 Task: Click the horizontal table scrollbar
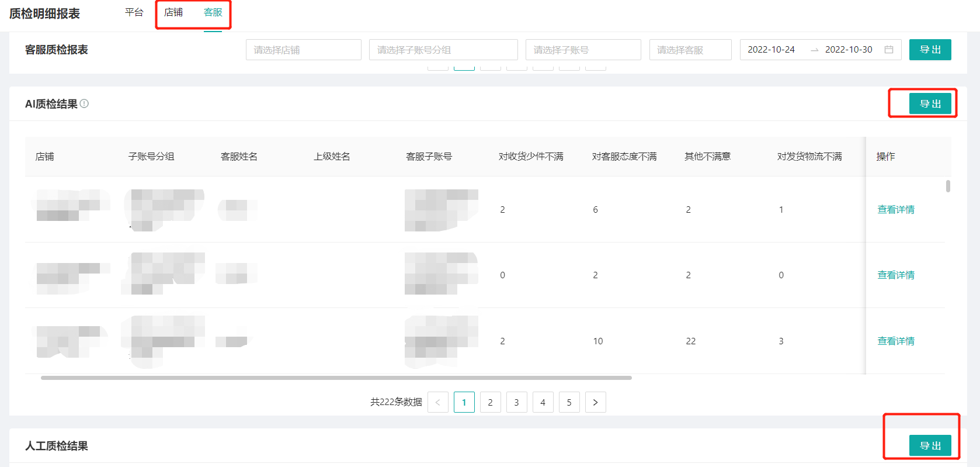336,378
